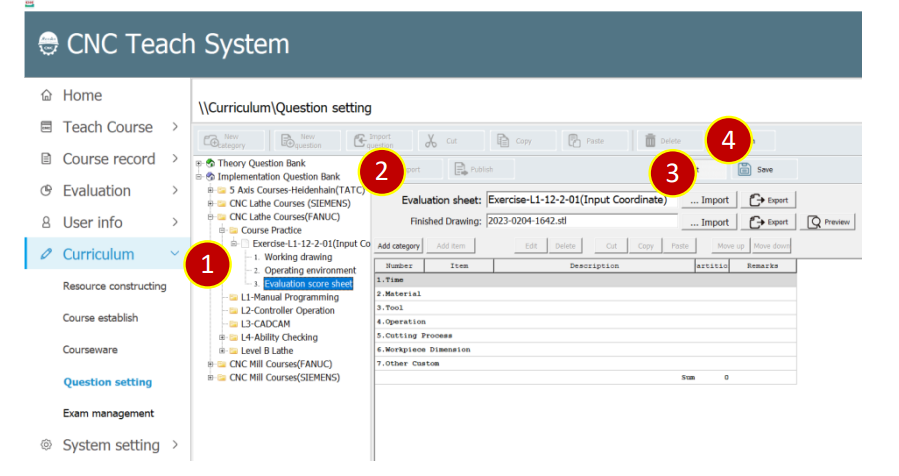The height and width of the screenshot is (476, 899).
Task: Click the Publish toolbar icon
Action: 460,169
